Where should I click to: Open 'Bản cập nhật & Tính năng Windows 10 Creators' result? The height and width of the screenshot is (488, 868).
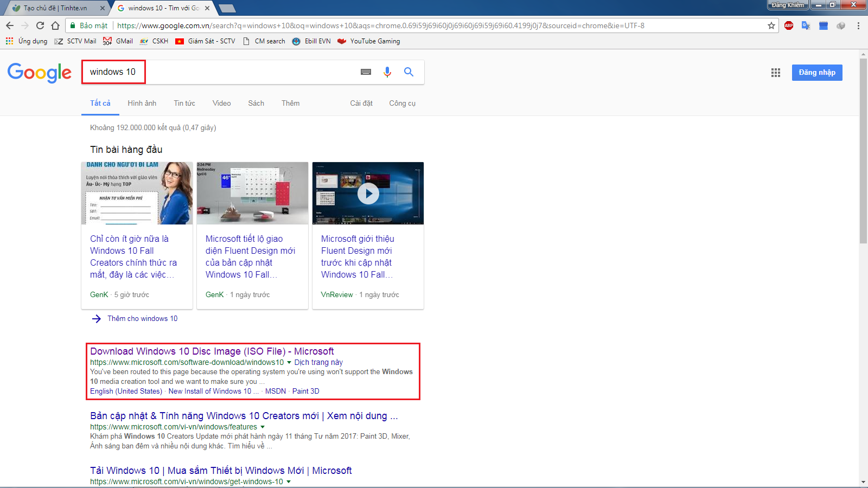[244, 416]
